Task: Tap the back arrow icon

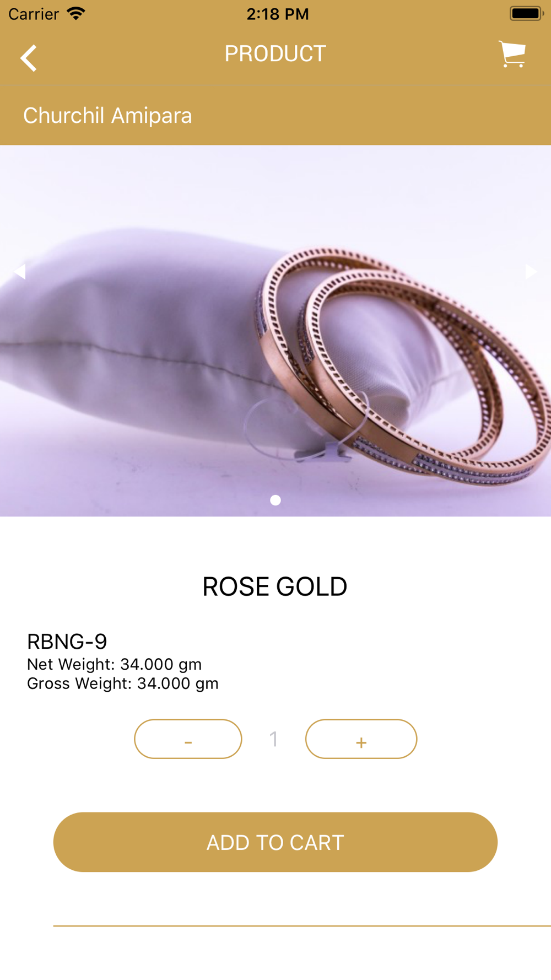Action: [x=29, y=58]
